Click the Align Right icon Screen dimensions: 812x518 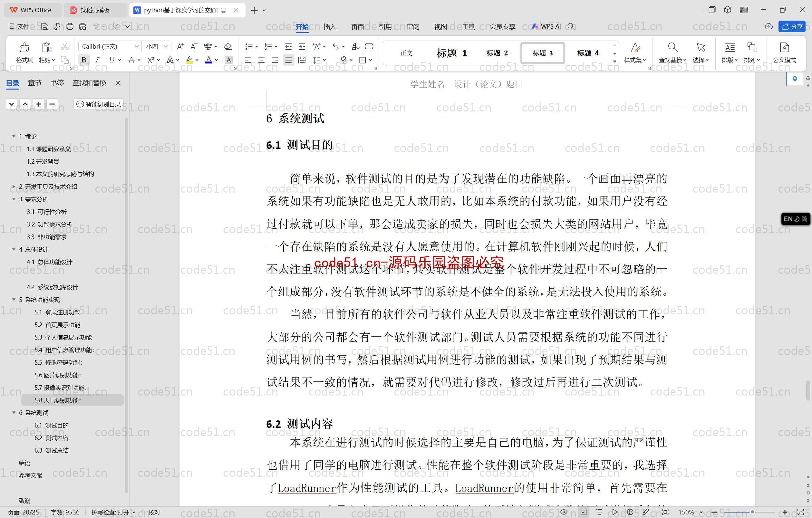coord(275,60)
